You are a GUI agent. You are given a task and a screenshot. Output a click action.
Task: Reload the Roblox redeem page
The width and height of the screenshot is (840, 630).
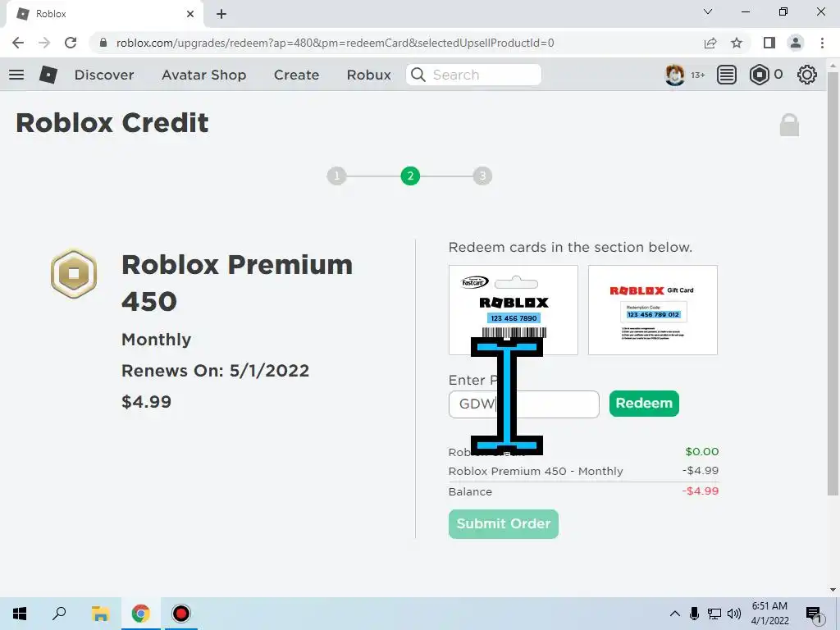71,43
